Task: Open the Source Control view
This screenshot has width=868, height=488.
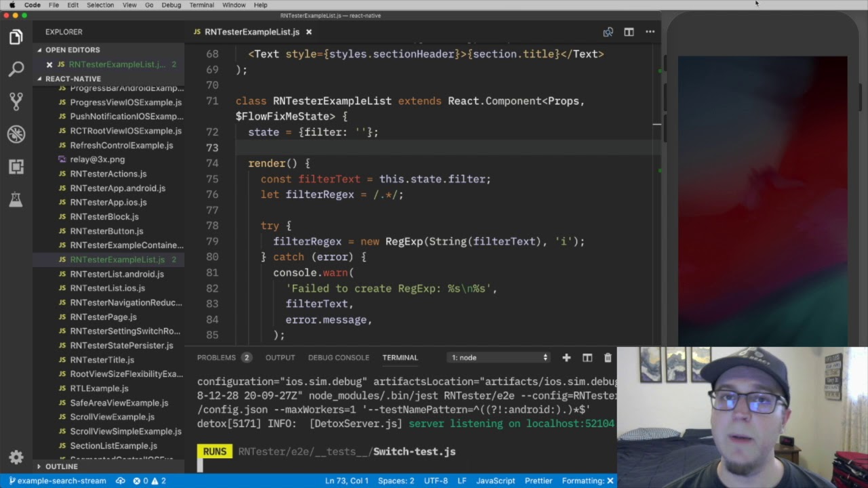Action: tap(16, 101)
